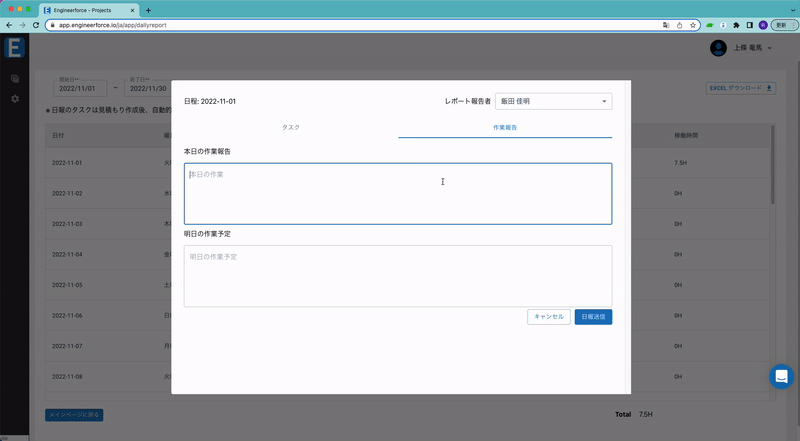Click the Engineerforce logo in sidebar
Viewport: 800px width, 441px height.
point(14,47)
